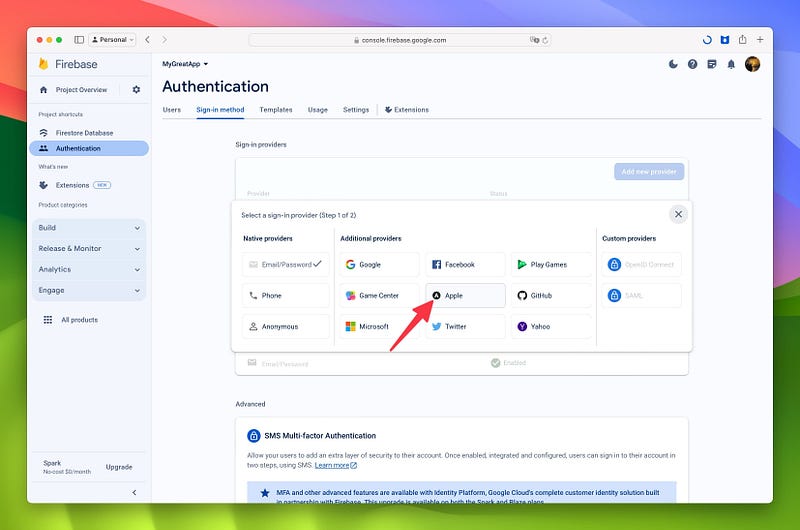This screenshot has height=530, width=800.
Task: Close the provider selection dialog
Action: tap(679, 214)
